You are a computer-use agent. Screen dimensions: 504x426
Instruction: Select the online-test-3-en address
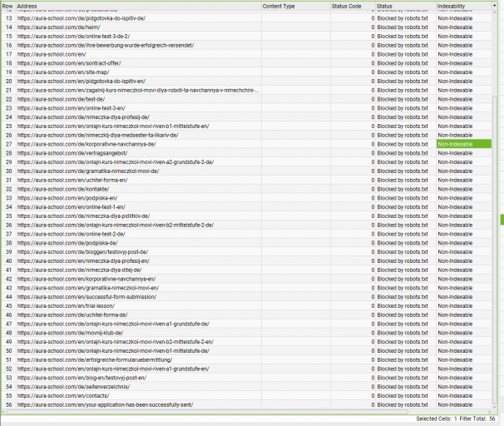pyautogui.click(x=72, y=108)
